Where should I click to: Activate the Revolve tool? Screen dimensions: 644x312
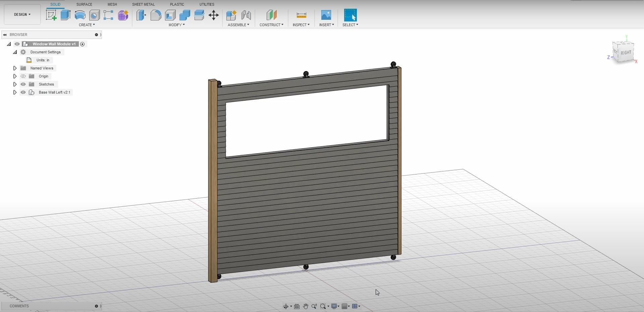[80, 15]
